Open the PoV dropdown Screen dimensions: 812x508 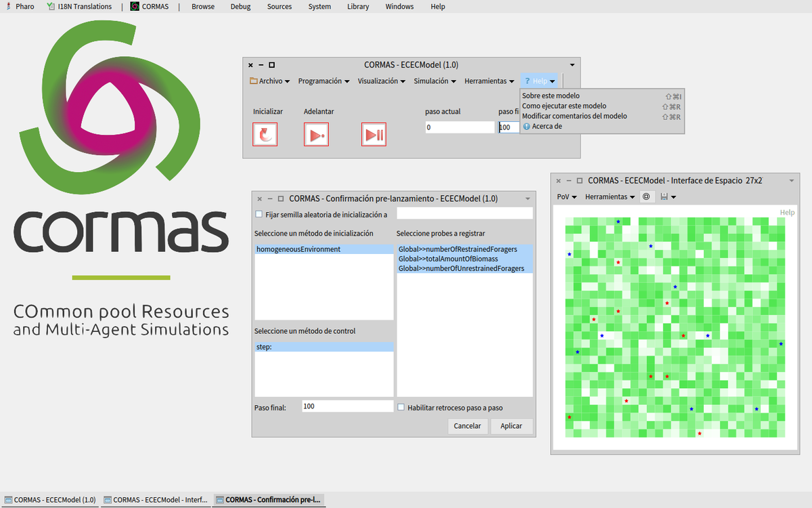566,196
